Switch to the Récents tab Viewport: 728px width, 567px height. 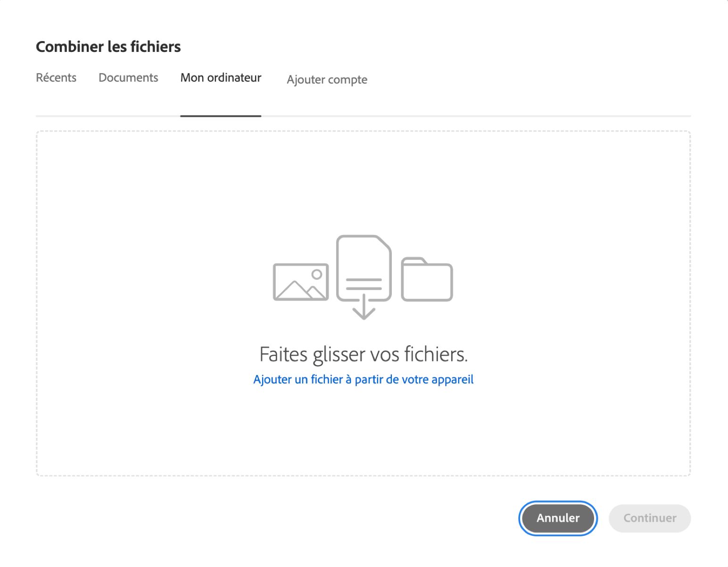56,78
